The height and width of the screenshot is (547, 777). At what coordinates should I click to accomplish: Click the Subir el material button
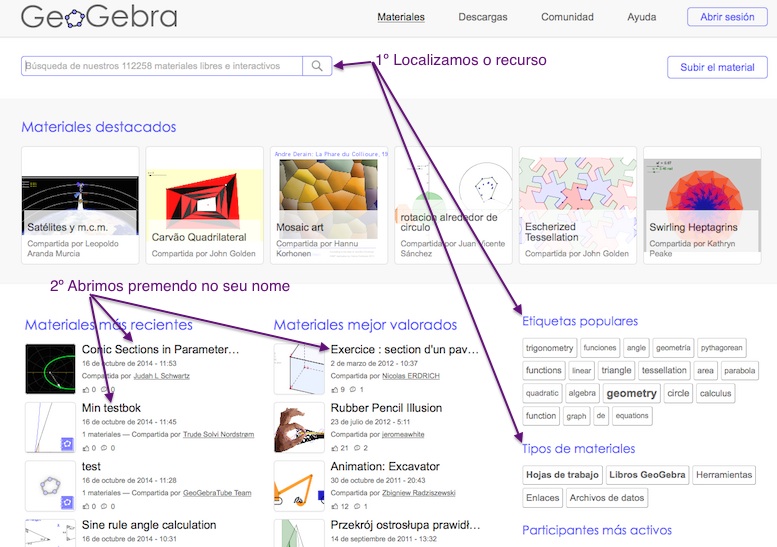717,67
